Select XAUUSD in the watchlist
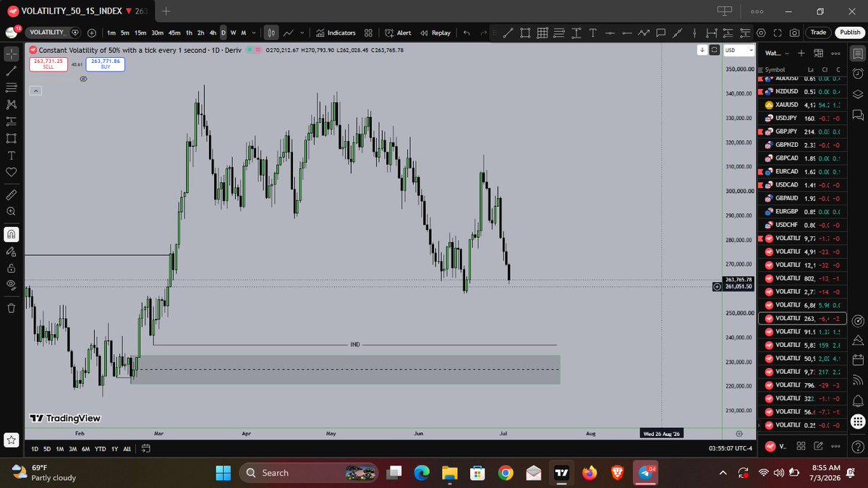This screenshot has width=868, height=488. click(801, 105)
